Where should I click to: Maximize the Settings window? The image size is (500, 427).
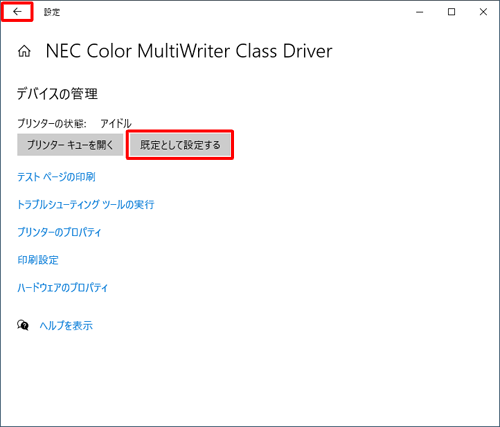coord(451,12)
